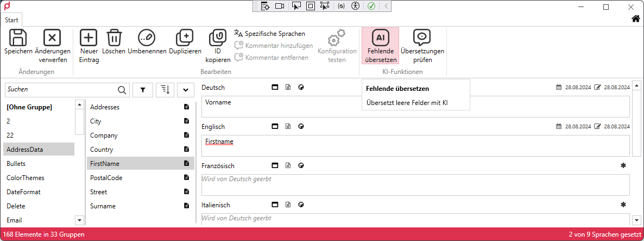Select the AddressData group
The height and width of the screenshot is (241, 644).
39,150
